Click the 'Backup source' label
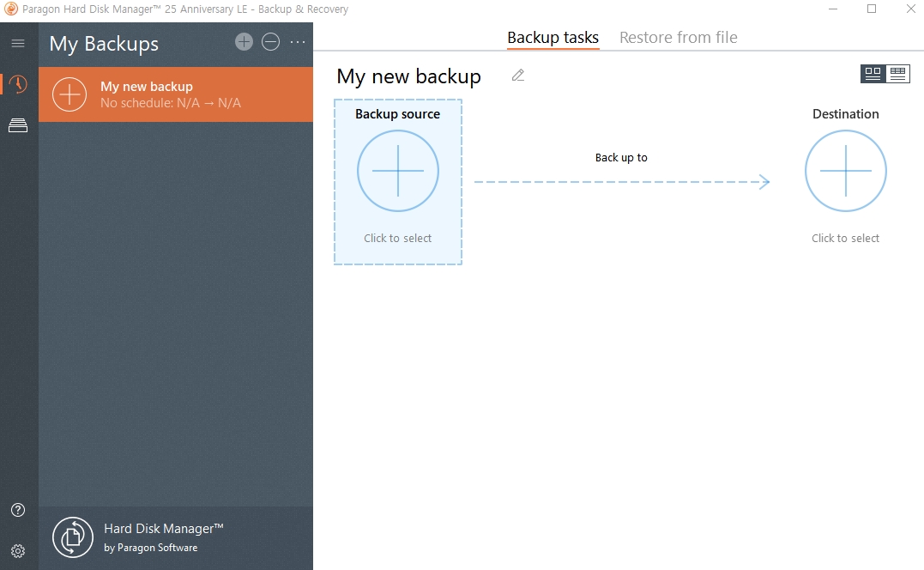The width and height of the screenshot is (924, 570). tap(398, 114)
